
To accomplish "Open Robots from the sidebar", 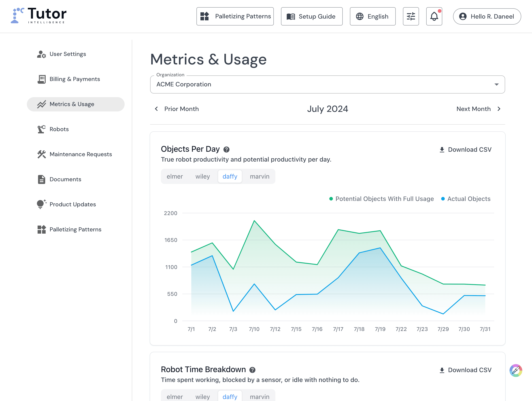I will point(59,129).
